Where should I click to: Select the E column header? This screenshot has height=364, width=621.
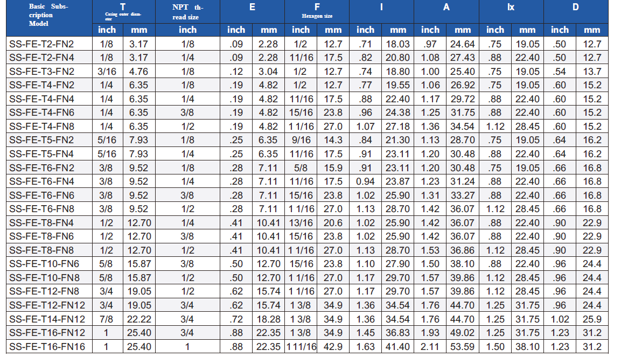tap(252, 8)
